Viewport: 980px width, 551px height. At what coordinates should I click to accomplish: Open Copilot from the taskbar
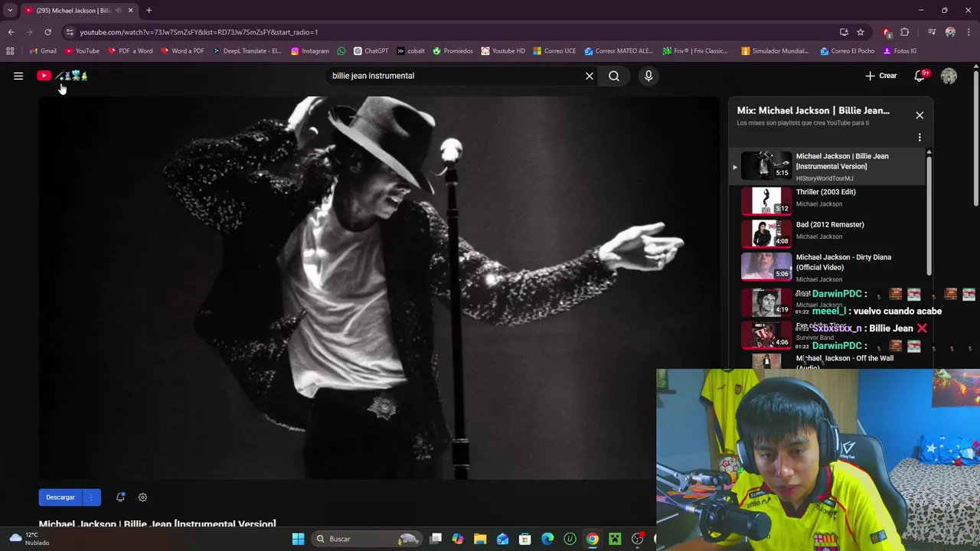(x=458, y=539)
